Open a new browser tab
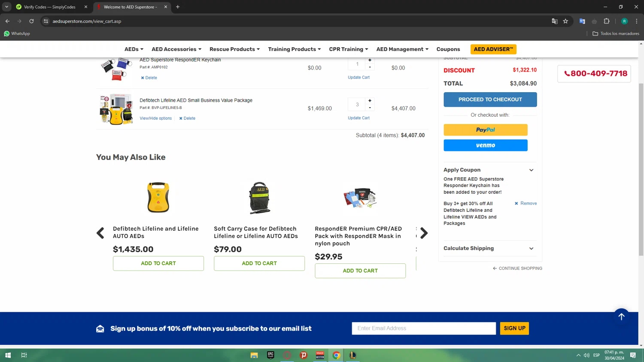This screenshot has height=362, width=644. pos(178,7)
